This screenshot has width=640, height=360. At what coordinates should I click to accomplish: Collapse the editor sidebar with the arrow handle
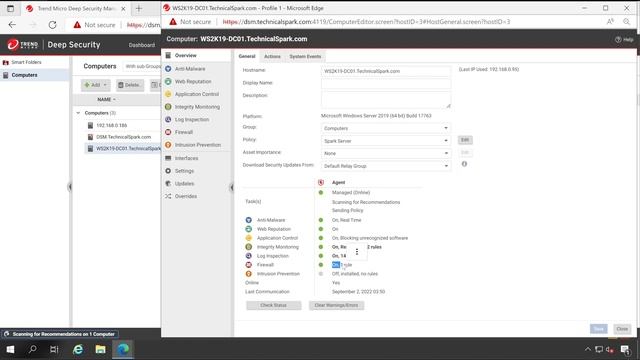pos(231,187)
